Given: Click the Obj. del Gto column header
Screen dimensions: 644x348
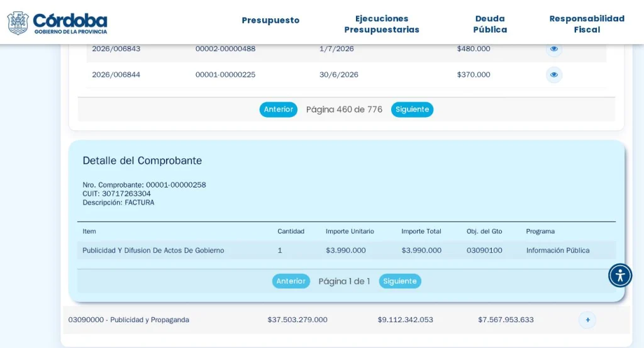Looking at the screenshot, I should [x=484, y=232].
